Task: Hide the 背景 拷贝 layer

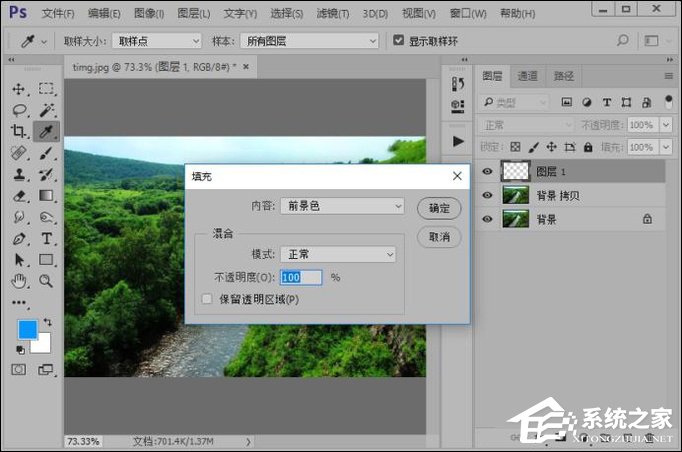Action: tap(487, 195)
